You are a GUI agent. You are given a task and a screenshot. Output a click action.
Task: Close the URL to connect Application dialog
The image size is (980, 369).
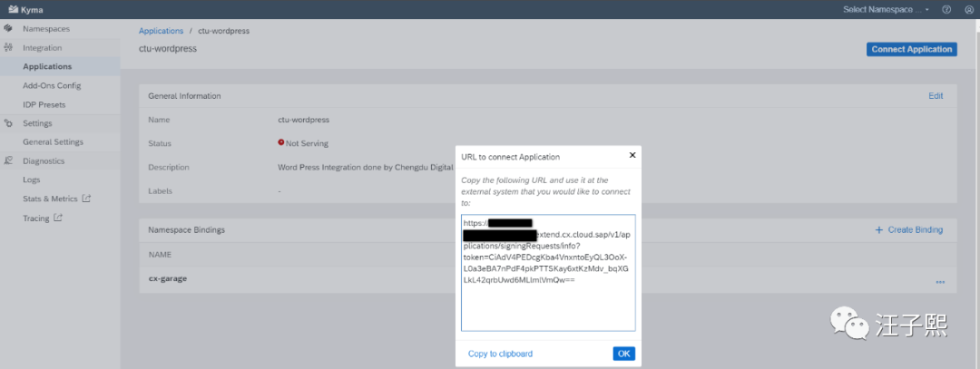[x=632, y=155]
